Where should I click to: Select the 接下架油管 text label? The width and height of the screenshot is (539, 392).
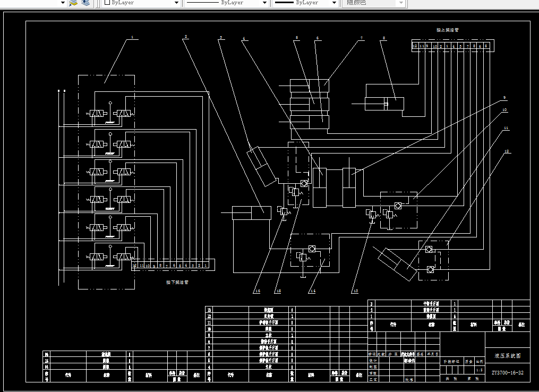point(177,282)
